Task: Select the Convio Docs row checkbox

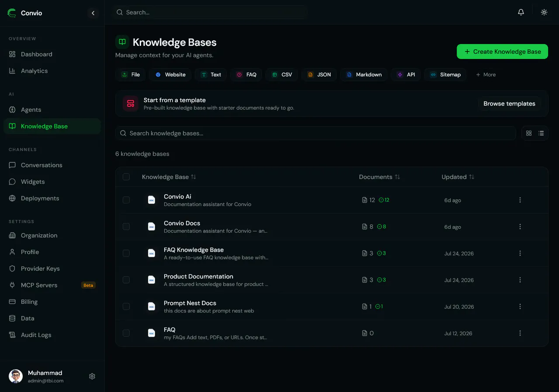Action: pos(126,227)
